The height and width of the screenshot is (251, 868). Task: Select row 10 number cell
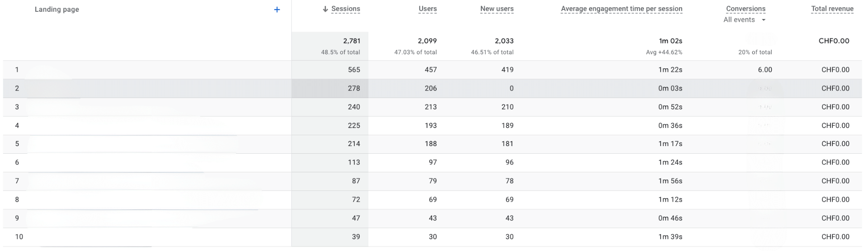[x=19, y=237]
